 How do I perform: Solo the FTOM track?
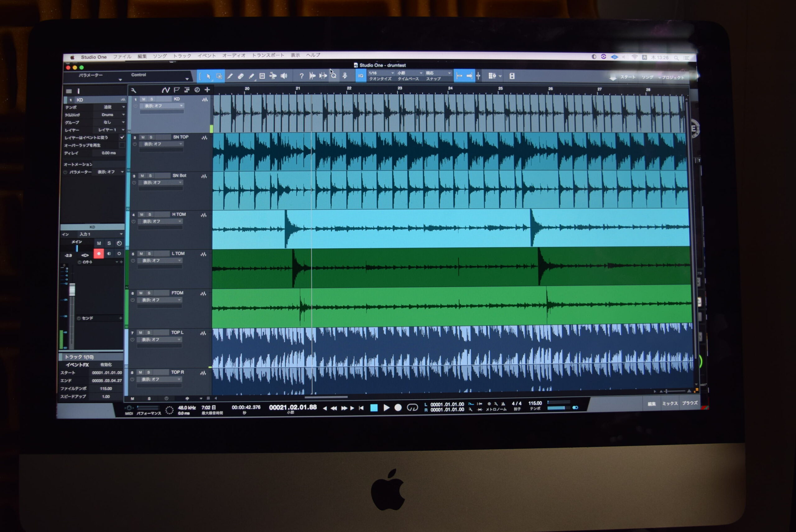149,293
